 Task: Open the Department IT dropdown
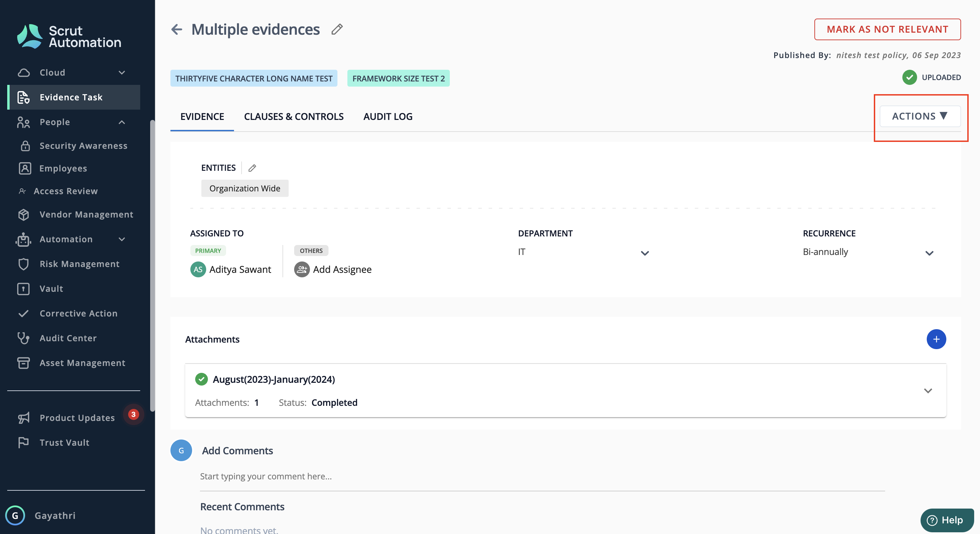pos(583,252)
